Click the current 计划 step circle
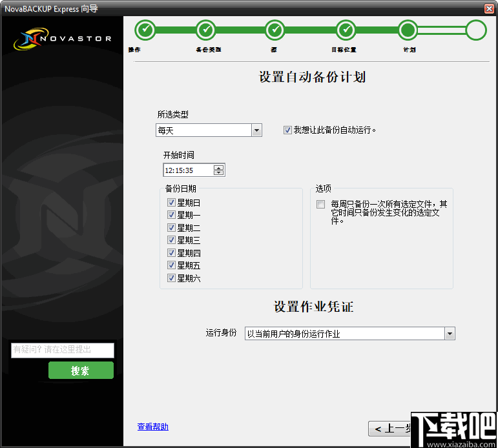 pyautogui.click(x=408, y=30)
